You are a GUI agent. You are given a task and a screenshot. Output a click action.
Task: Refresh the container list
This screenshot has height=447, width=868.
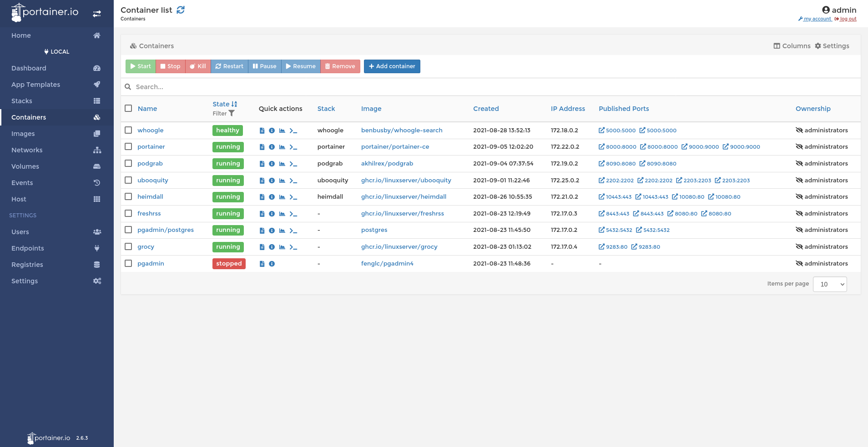coord(181,10)
